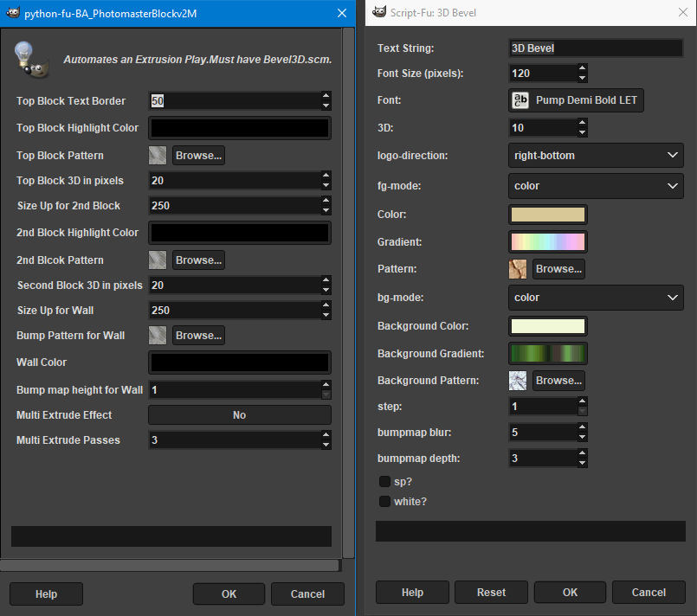Click Cancel in python-fu dialog
The width and height of the screenshot is (697, 616).
click(x=307, y=594)
